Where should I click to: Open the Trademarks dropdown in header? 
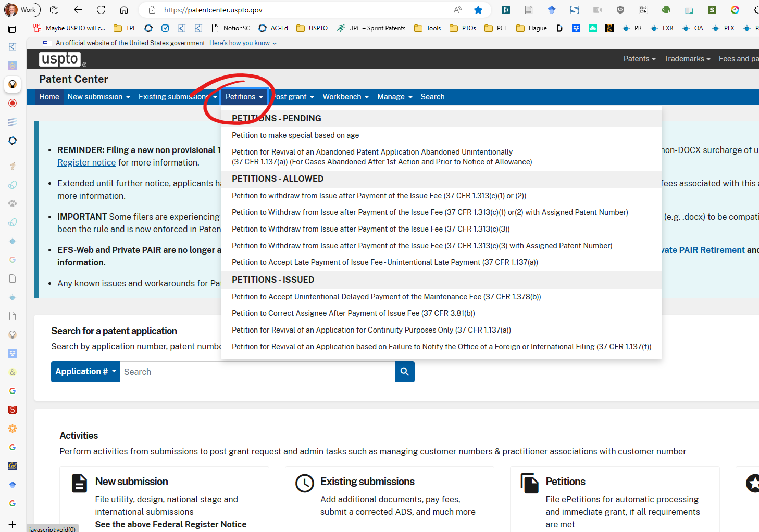(x=687, y=59)
